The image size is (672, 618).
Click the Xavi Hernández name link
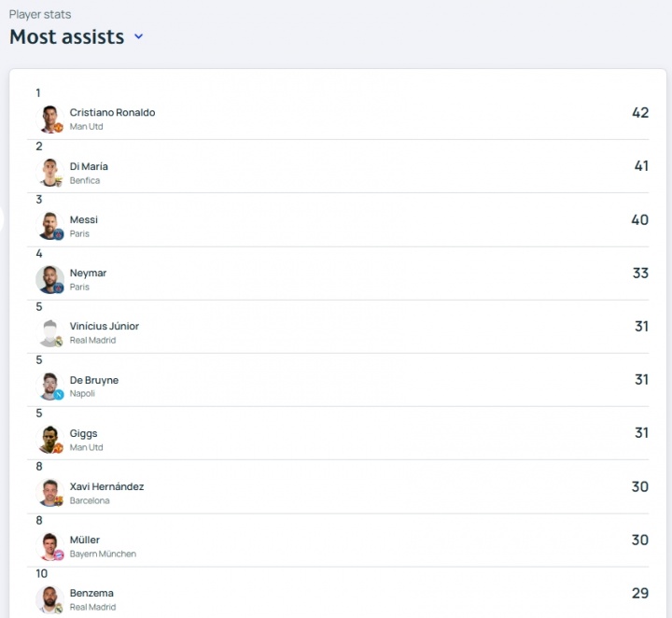(106, 486)
